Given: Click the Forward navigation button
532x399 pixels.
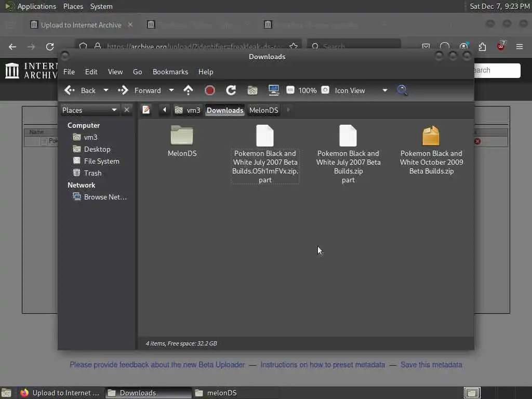Looking at the screenshot, I should [x=139, y=90].
